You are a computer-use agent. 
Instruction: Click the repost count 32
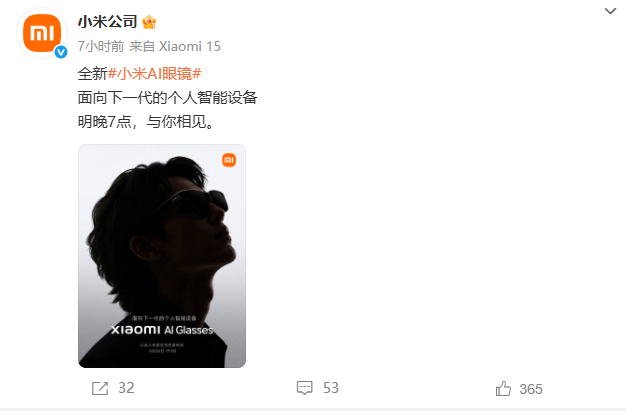click(126, 388)
